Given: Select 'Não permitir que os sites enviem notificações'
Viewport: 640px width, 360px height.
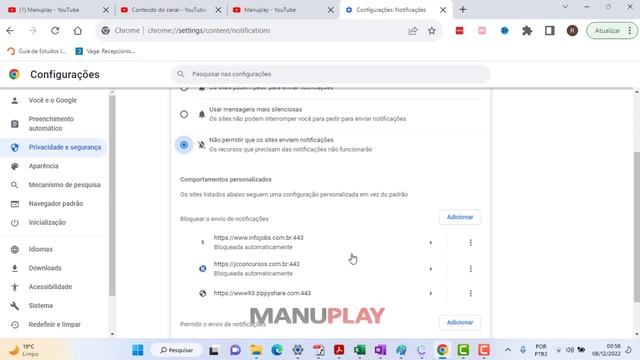Looking at the screenshot, I should 184,144.
